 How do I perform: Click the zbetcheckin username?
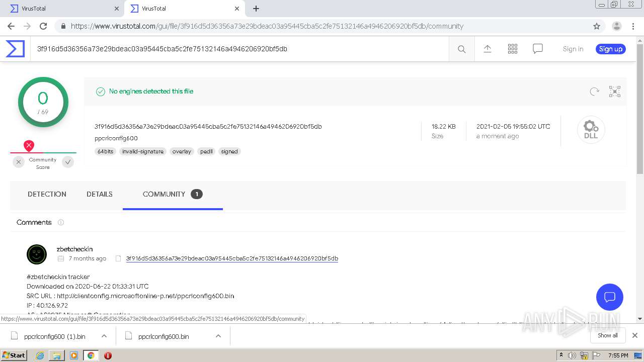click(74, 249)
